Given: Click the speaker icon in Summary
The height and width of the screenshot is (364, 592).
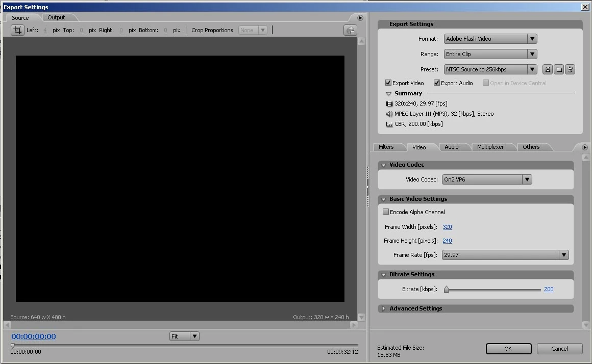Looking at the screenshot, I should (x=389, y=114).
